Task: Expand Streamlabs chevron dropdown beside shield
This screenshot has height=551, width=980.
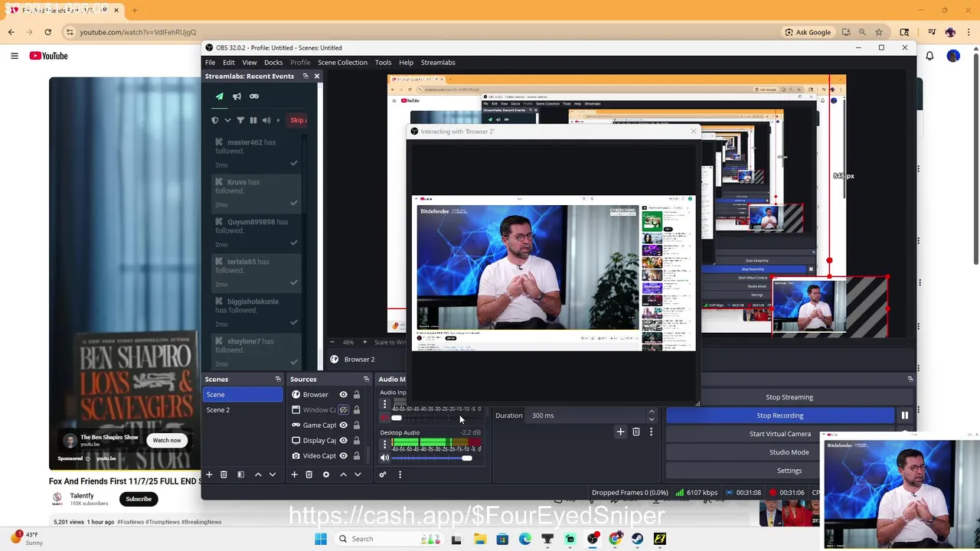Action: point(227,120)
